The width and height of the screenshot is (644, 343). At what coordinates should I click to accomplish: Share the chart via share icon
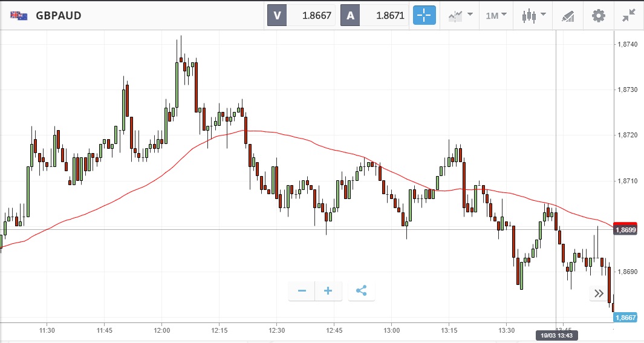362,291
